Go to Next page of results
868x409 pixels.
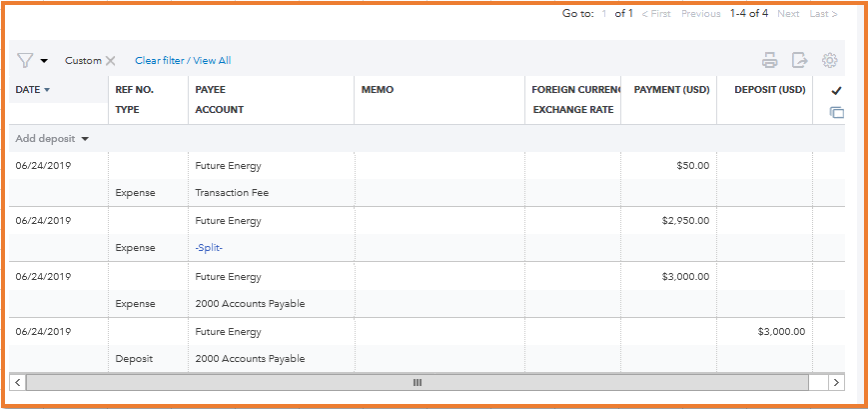point(788,14)
